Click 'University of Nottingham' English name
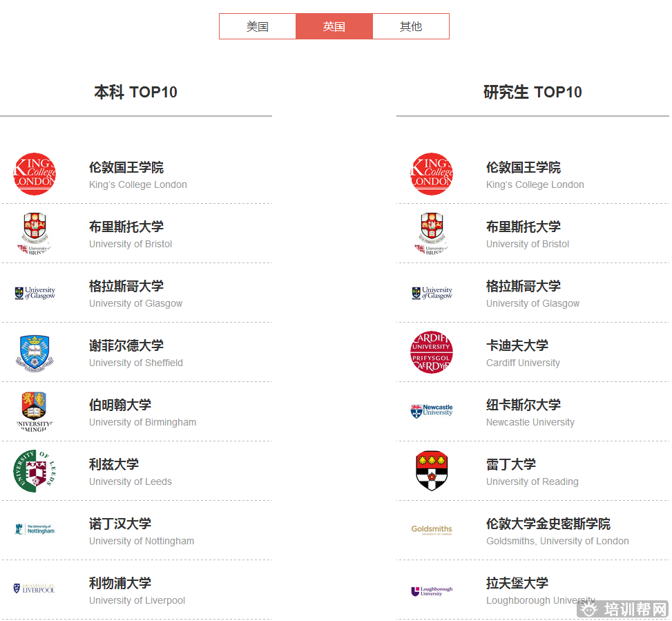 [142, 542]
